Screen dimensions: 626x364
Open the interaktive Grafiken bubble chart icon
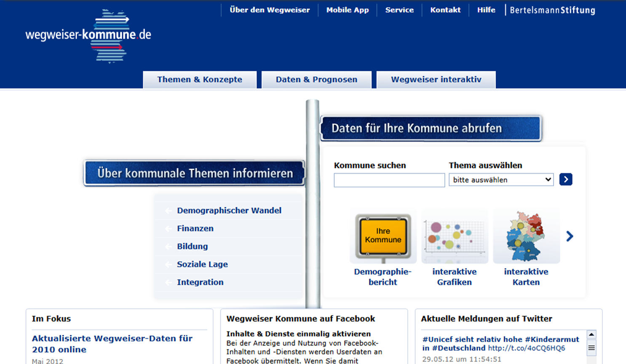(455, 236)
